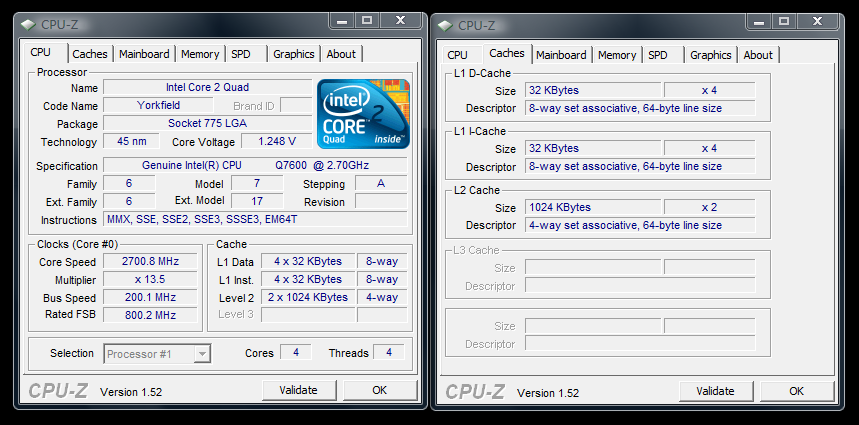Open Graphics tab in the right window
859x425 pixels.
[711, 55]
